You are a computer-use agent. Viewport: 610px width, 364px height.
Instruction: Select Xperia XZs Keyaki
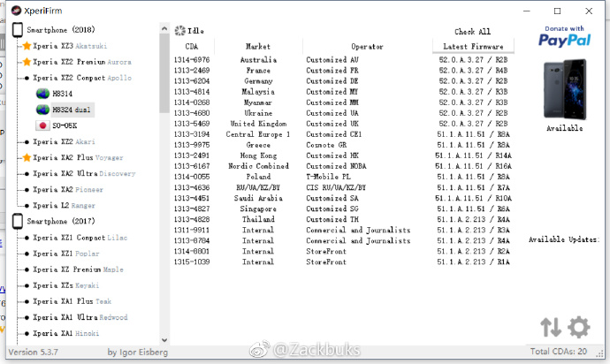tap(66, 285)
